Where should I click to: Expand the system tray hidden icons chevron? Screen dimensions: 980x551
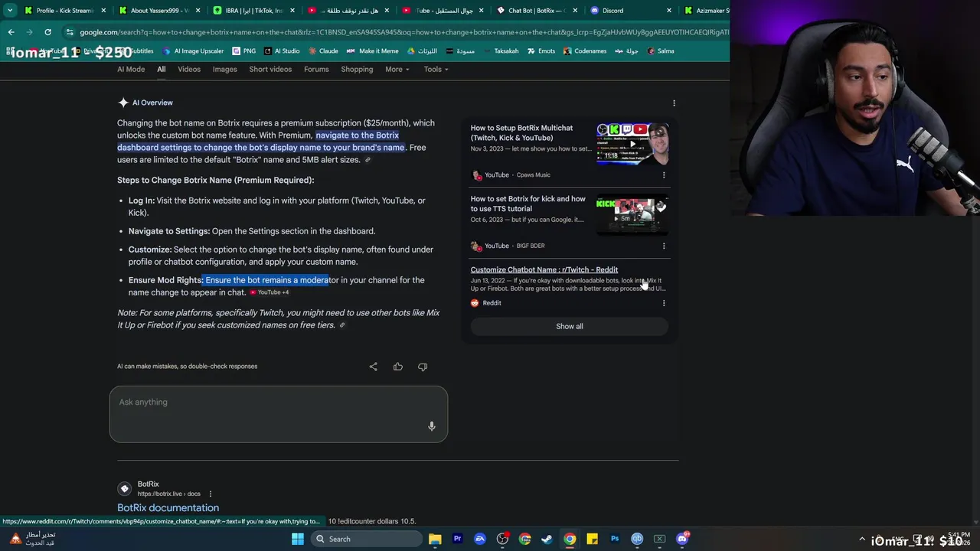pos(862,539)
